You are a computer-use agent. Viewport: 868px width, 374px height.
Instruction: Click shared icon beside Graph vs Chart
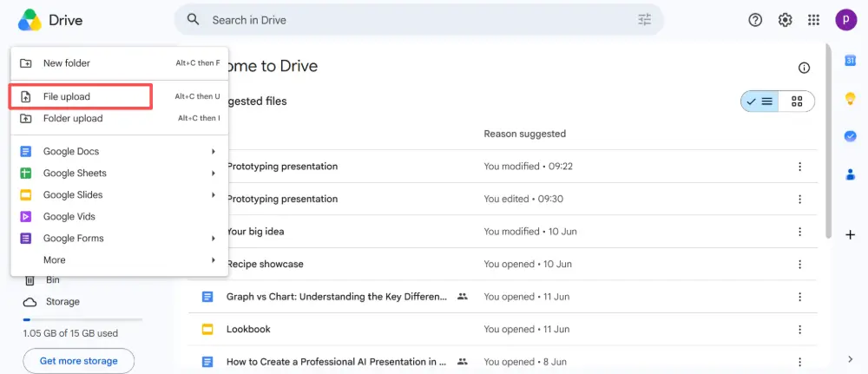[x=463, y=297]
